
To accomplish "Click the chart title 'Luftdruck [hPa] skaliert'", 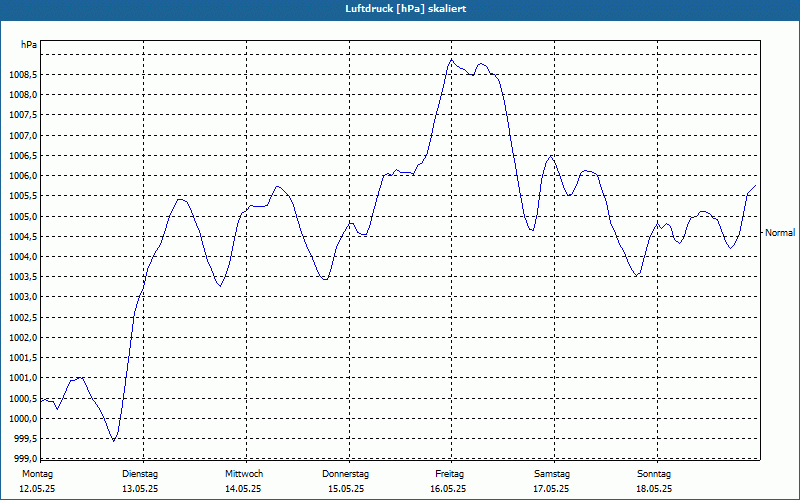I will click(406, 9).
